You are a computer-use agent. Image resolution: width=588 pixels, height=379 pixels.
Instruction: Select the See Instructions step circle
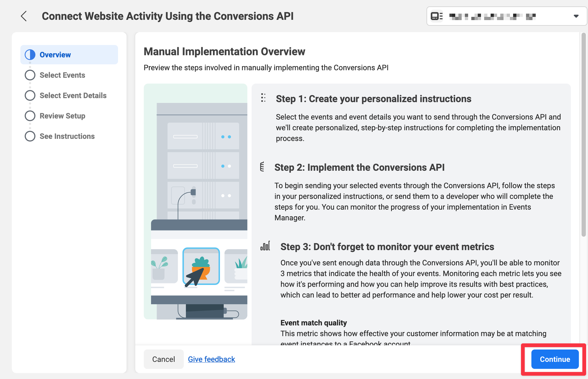click(x=30, y=136)
